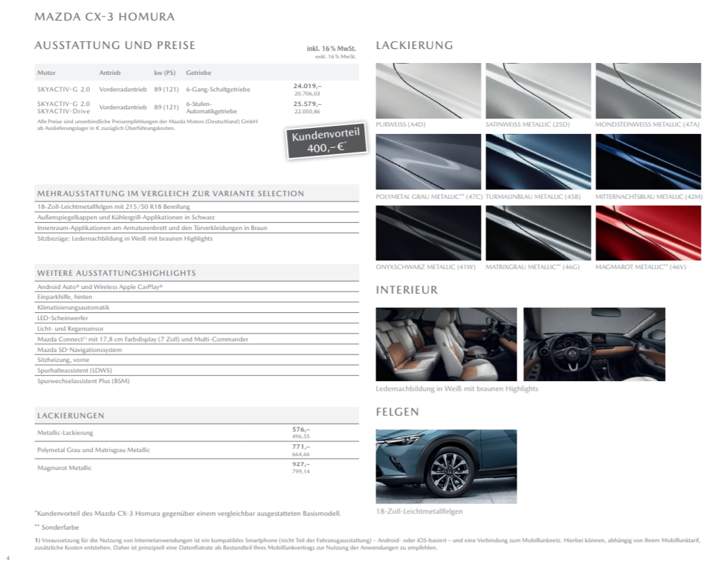Click the price 25.579,–
The height and width of the screenshot is (564, 728).
(x=307, y=103)
